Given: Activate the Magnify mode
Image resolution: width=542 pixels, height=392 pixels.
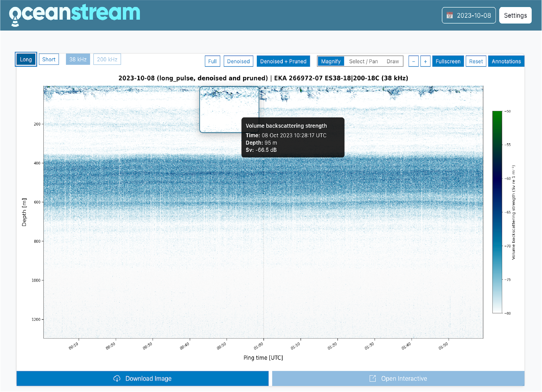Looking at the screenshot, I should pos(331,61).
